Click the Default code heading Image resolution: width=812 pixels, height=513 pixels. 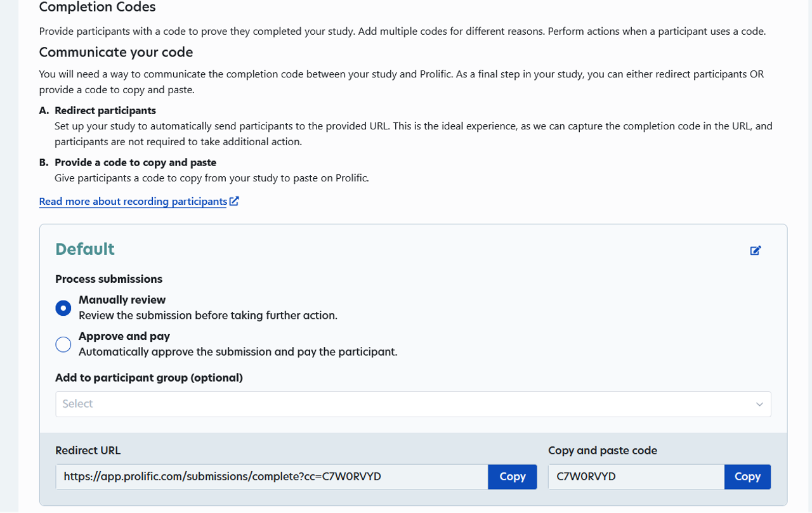[x=85, y=249]
